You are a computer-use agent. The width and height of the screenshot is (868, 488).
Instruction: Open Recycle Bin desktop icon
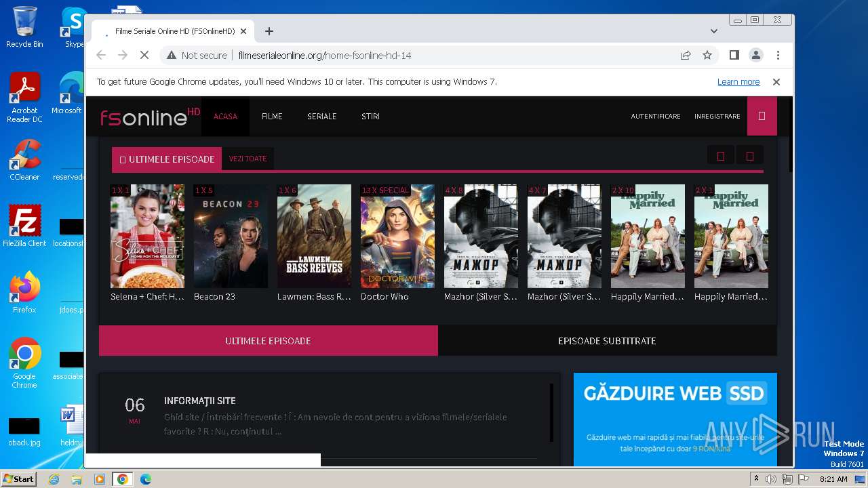click(x=24, y=27)
